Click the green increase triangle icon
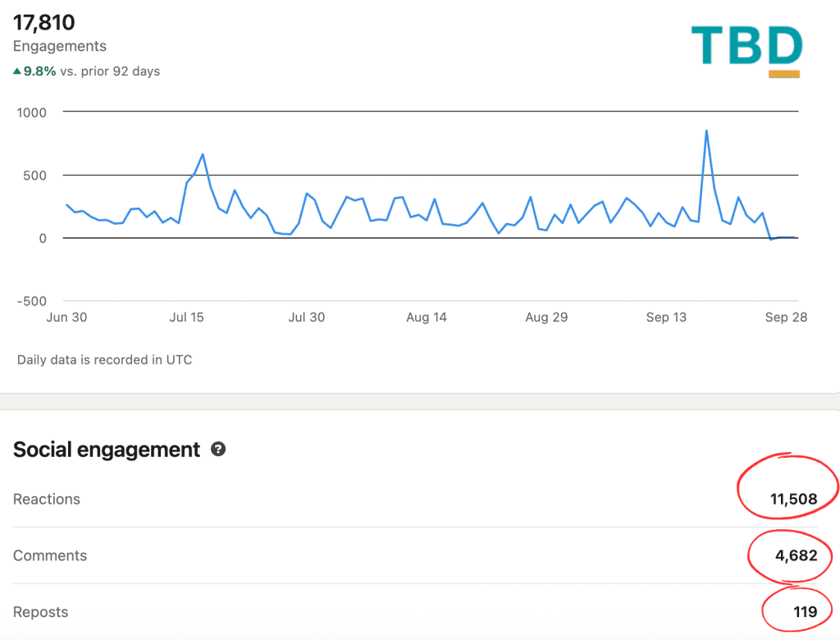This screenshot has height=640, width=840. (x=17, y=71)
